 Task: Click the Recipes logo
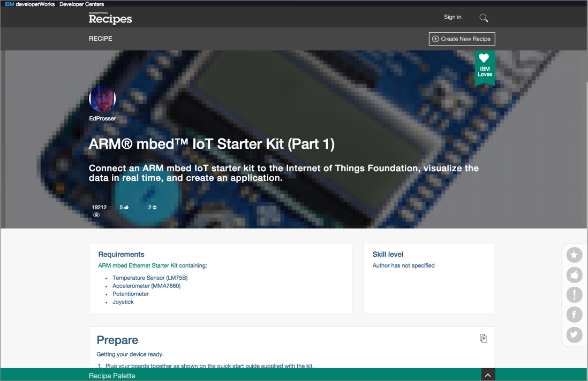[110, 18]
